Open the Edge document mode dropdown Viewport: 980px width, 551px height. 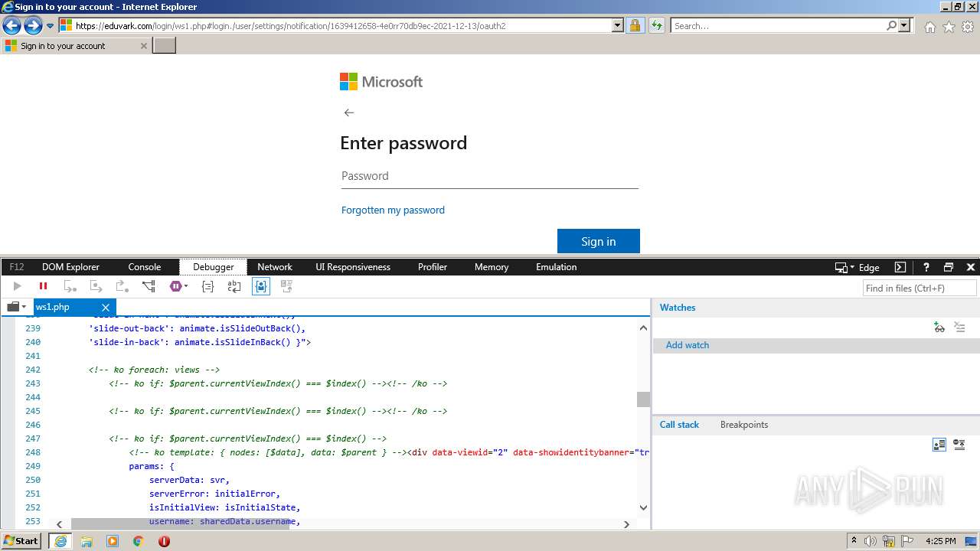tap(857, 267)
